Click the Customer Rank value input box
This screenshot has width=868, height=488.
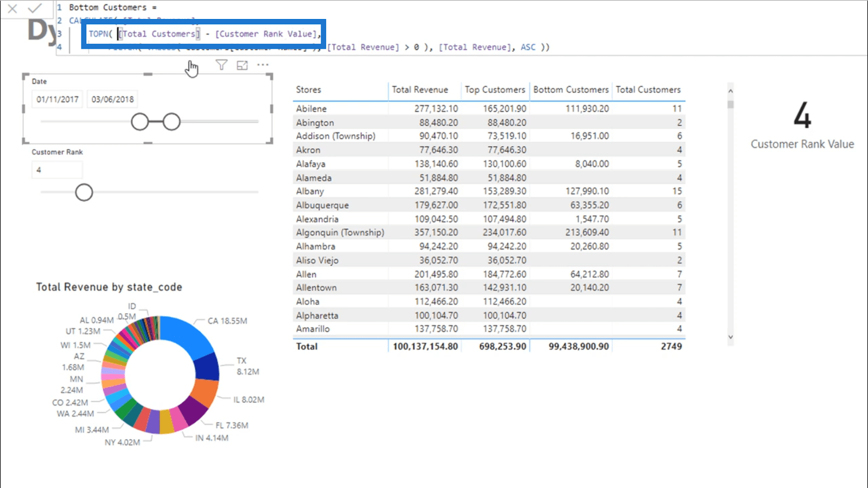click(x=57, y=170)
